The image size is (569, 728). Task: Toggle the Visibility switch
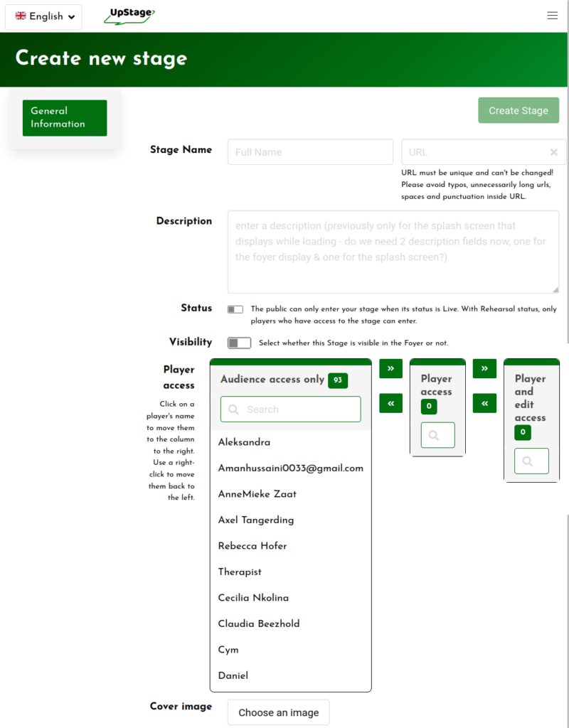tap(239, 343)
